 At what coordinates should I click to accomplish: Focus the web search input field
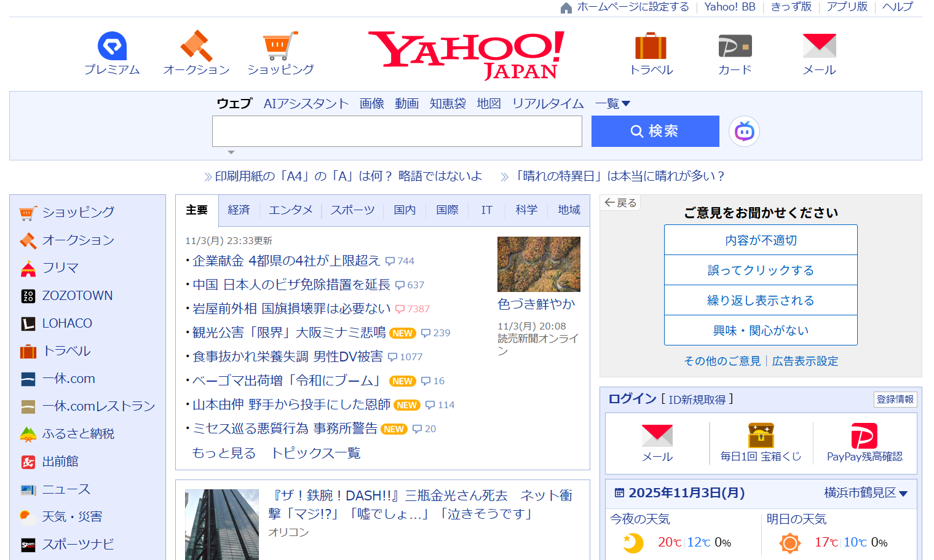397,132
